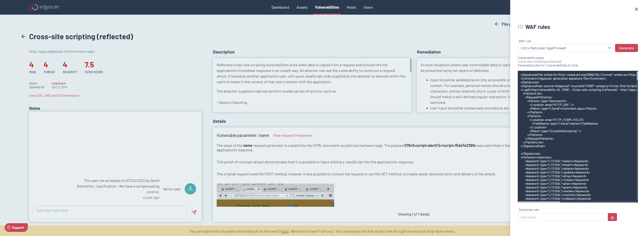Image resolution: width=644 pixels, height=236 pixels.
Task: Navigate to the Assets tab
Action: tap(302, 8)
